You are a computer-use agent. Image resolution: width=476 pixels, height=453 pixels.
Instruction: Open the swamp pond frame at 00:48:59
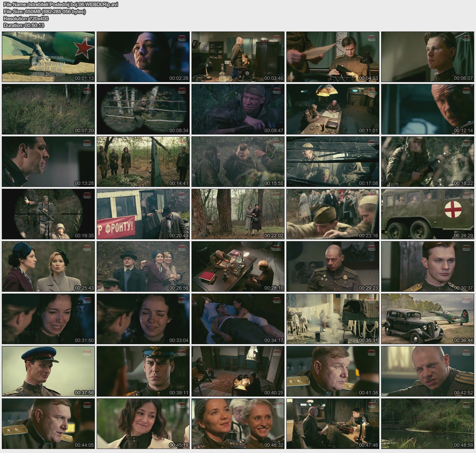(x=428, y=424)
